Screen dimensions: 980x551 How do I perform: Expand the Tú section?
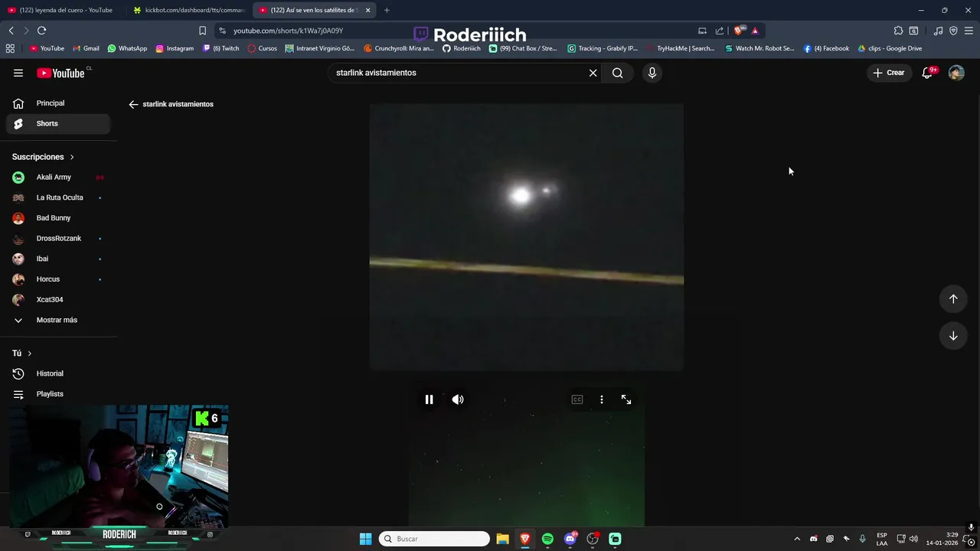(22, 354)
